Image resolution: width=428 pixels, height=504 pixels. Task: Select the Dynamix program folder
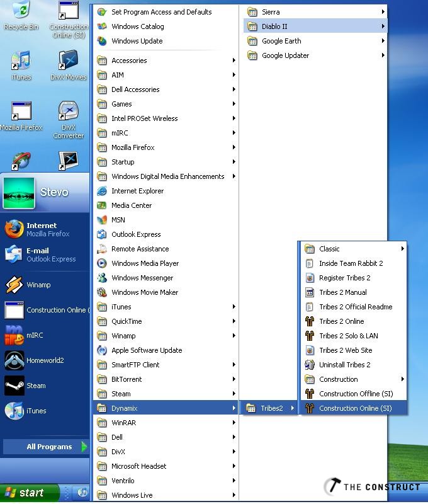point(166,408)
